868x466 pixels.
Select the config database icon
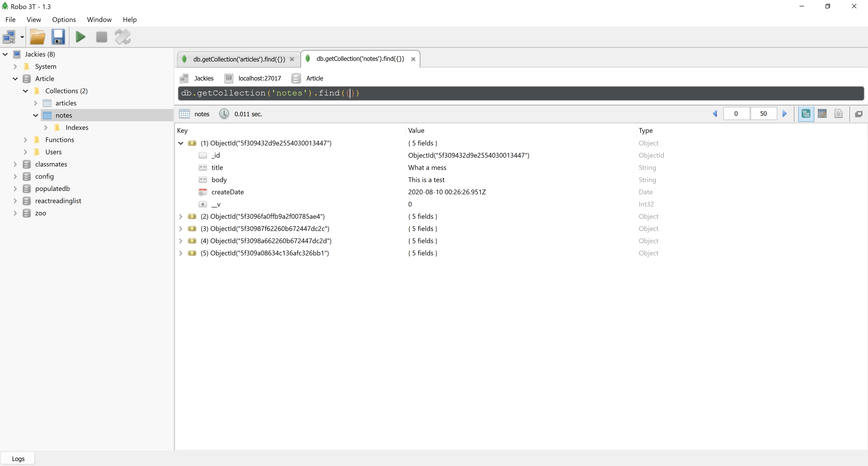pos(27,176)
